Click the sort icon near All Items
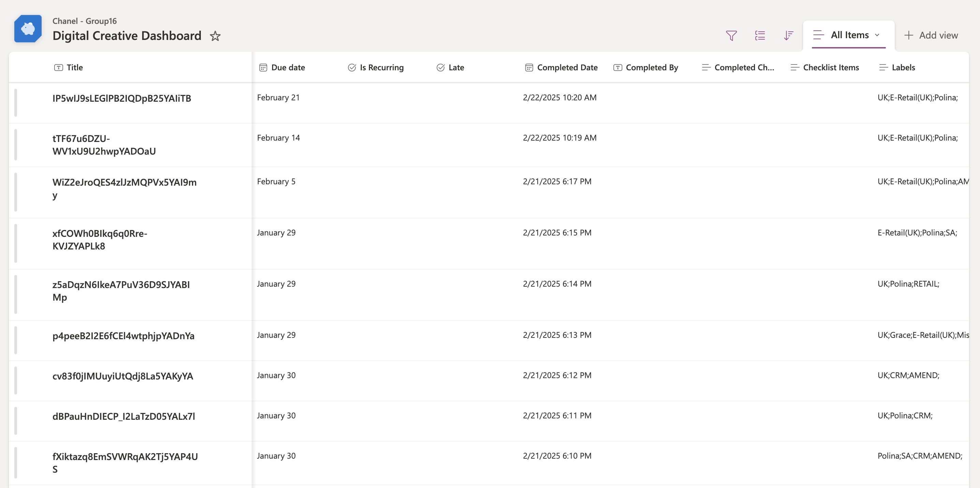Screen dimensions: 980x488 (788, 35)
